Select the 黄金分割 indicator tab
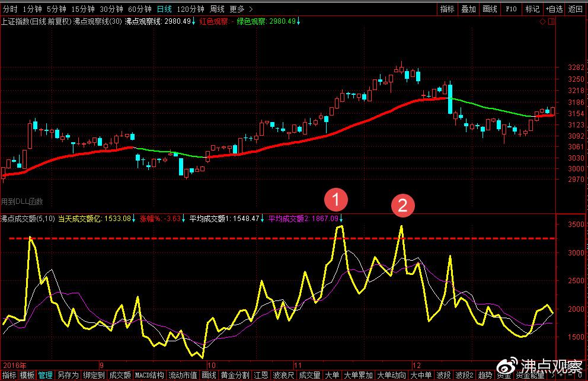This screenshot has width=588, height=381. 235,375
